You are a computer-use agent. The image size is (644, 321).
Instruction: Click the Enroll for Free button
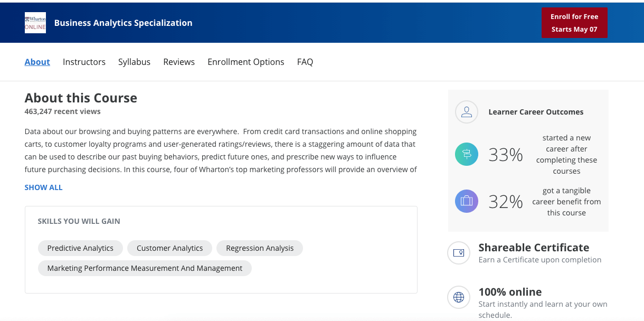(x=574, y=23)
